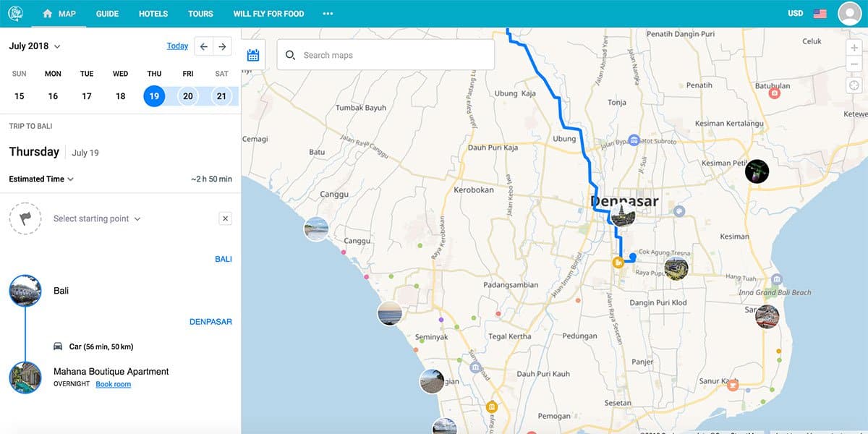Screen dimensions: 868x434
Task: Click the car transport icon
Action: [58, 346]
